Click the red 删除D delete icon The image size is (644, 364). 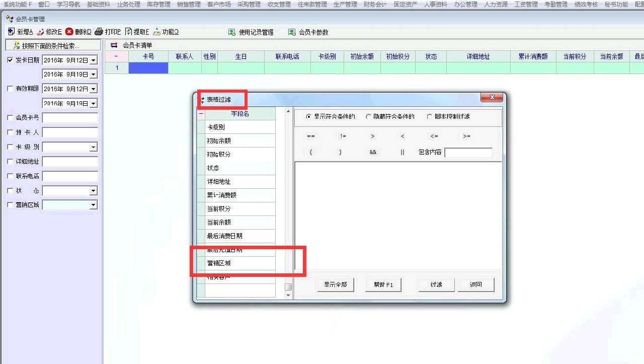click(x=69, y=32)
